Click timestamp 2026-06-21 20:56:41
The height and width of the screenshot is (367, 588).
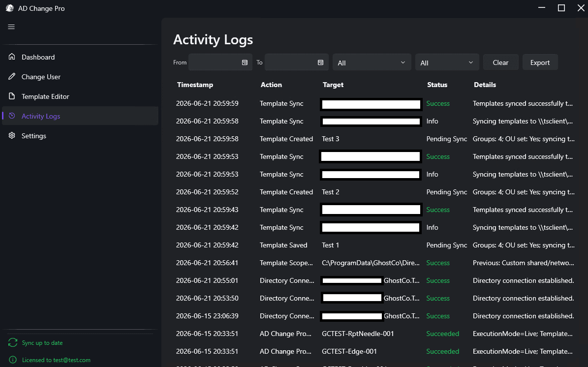(x=207, y=263)
